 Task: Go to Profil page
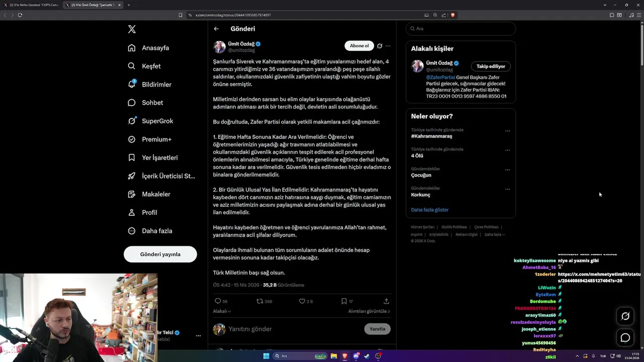point(142,212)
